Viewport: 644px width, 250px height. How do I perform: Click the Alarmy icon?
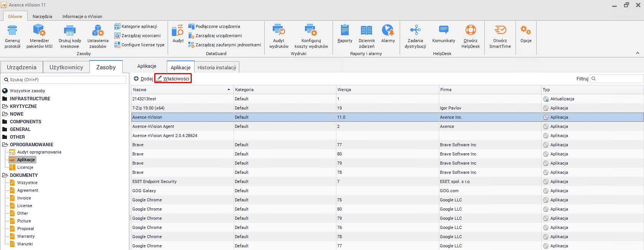(388, 31)
